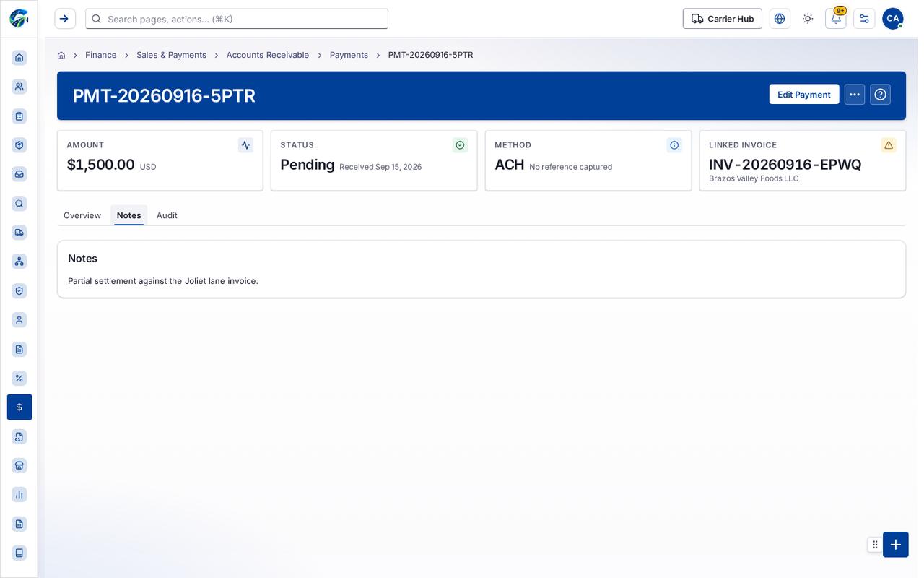Click the blue plus quick-add button

(896, 545)
